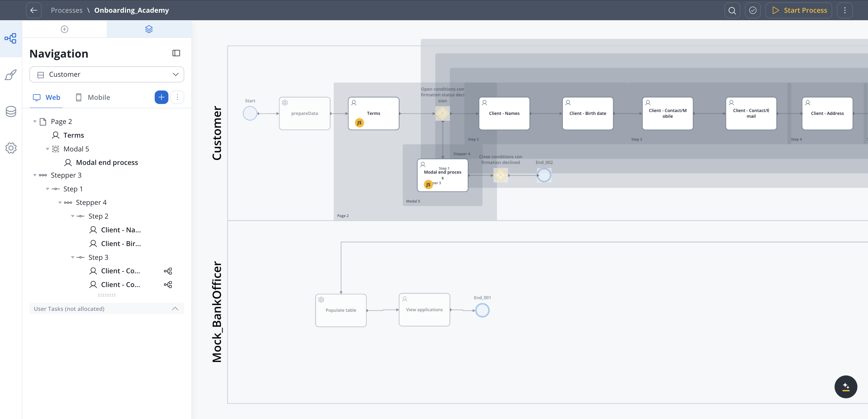Switch to the add-node plus tab
Image resolution: width=868 pixels, height=419 pixels.
pos(64,29)
